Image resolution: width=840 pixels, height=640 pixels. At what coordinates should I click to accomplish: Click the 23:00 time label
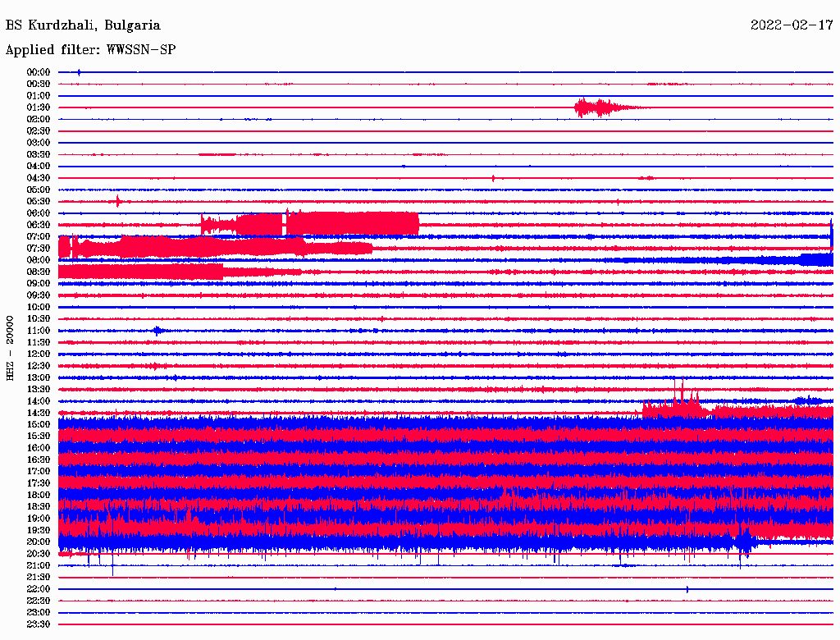coord(39,613)
